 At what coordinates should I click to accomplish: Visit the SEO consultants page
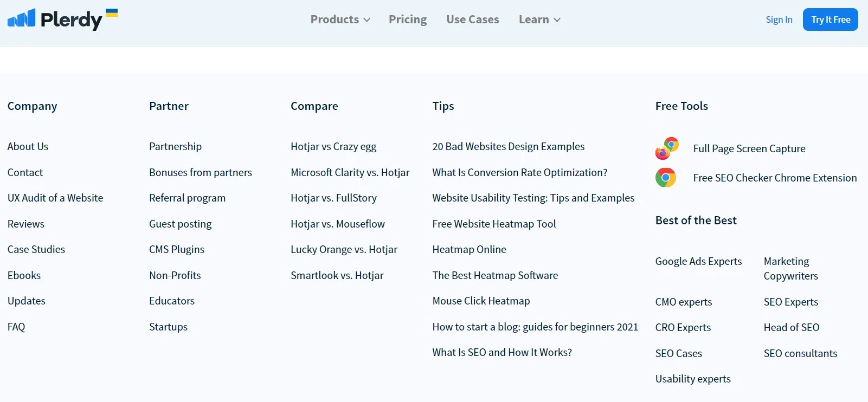click(x=800, y=353)
